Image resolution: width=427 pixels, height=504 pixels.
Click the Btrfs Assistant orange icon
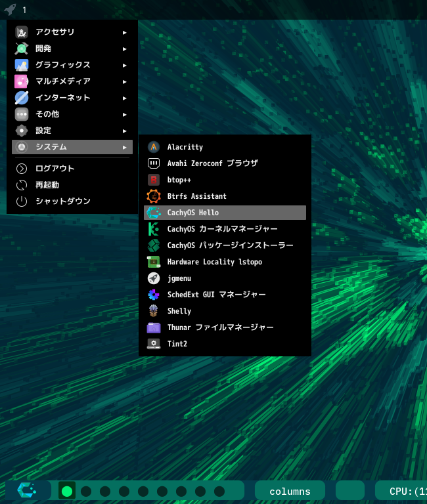154,196
